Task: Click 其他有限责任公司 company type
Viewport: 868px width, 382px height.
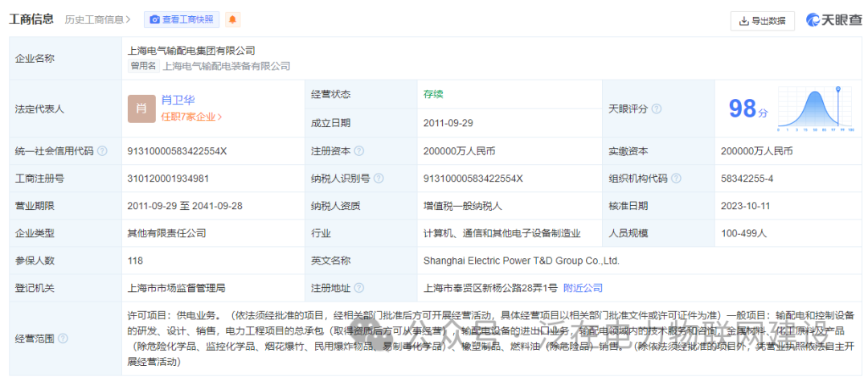Action: point(167,233)
